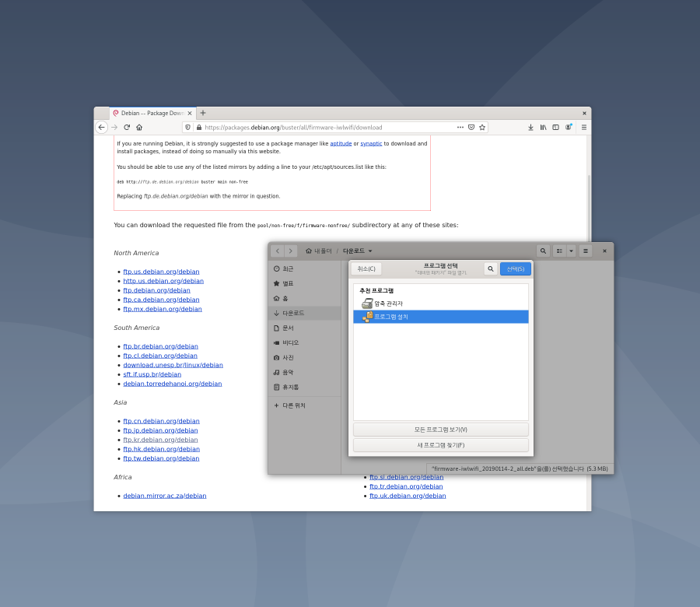Open 다른 위치 (Other Locations)
The width and height of the screenshot is (700, 607).
pos(305,405)
